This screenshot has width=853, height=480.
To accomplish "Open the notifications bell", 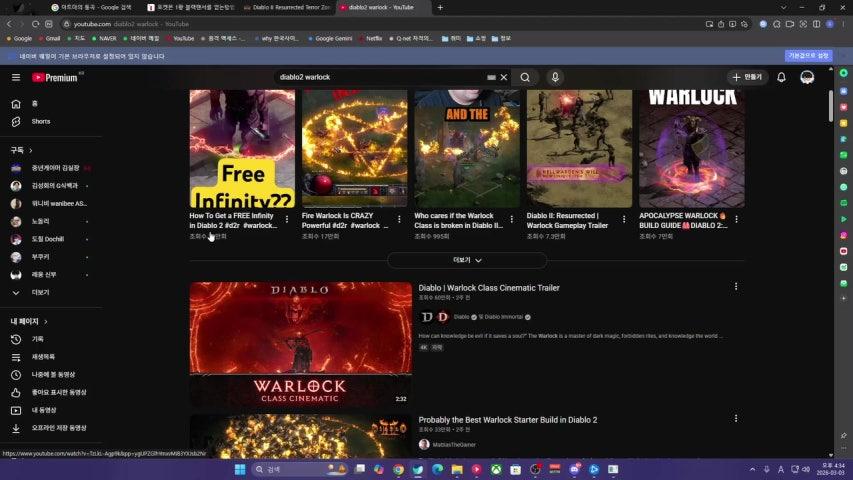I will [781, 77].
